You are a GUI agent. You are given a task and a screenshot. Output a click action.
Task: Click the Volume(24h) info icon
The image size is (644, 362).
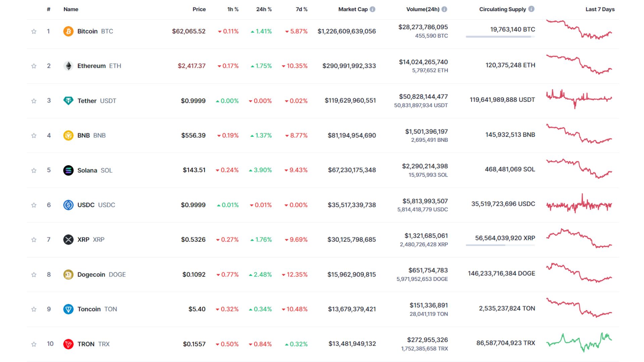(x=444, y=9)
